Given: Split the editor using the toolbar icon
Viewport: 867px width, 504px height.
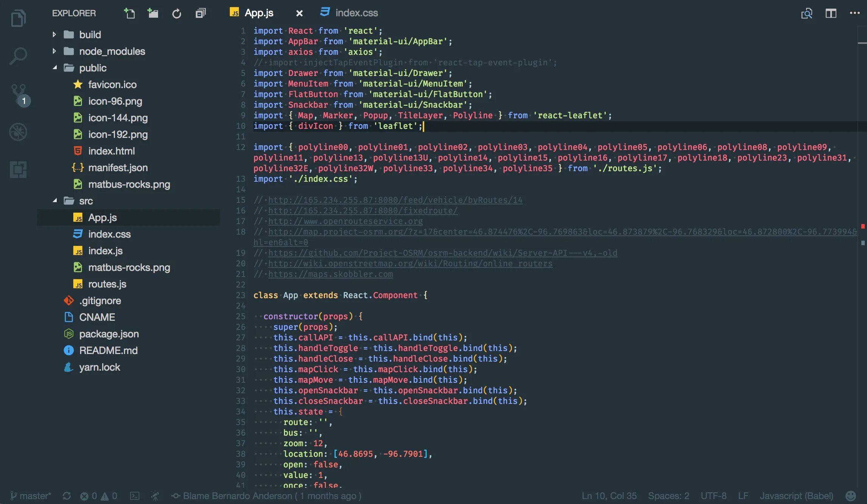Looking at the screenshot, I should point(831,13).
